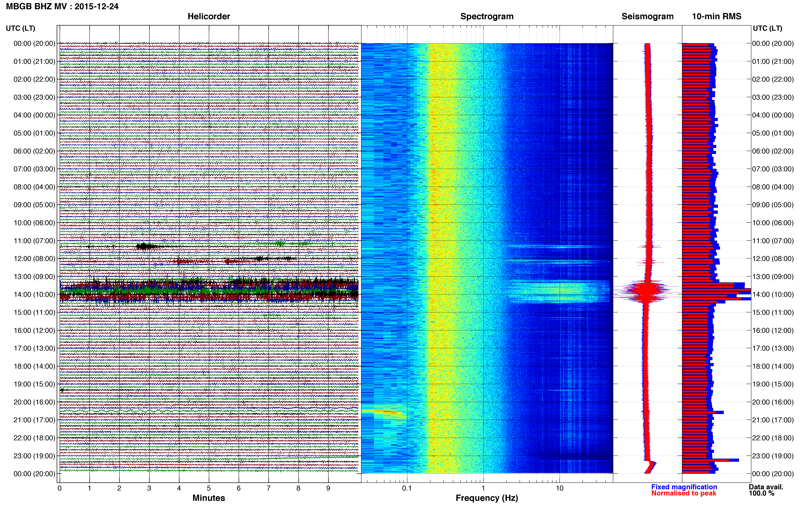Select the 'Helicorder' panel heading
This screenshot has height=508, width=812.
209,16
